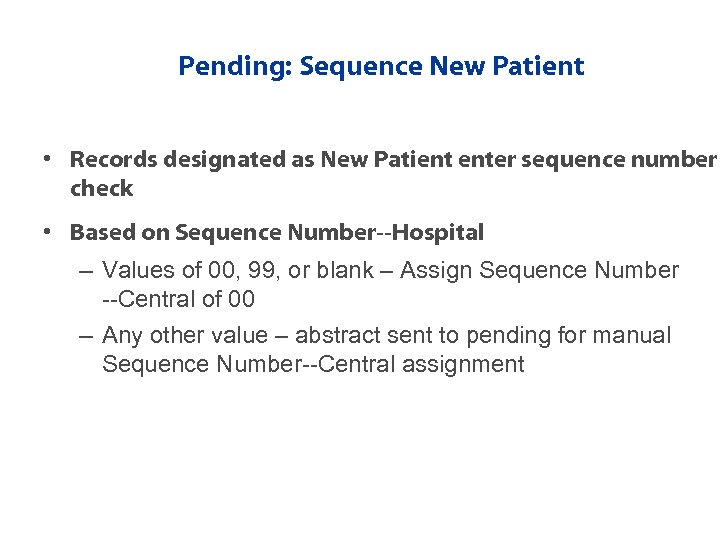720x540 pixels.
Task: Click the first round bullet marker
Action: point(47,159)
